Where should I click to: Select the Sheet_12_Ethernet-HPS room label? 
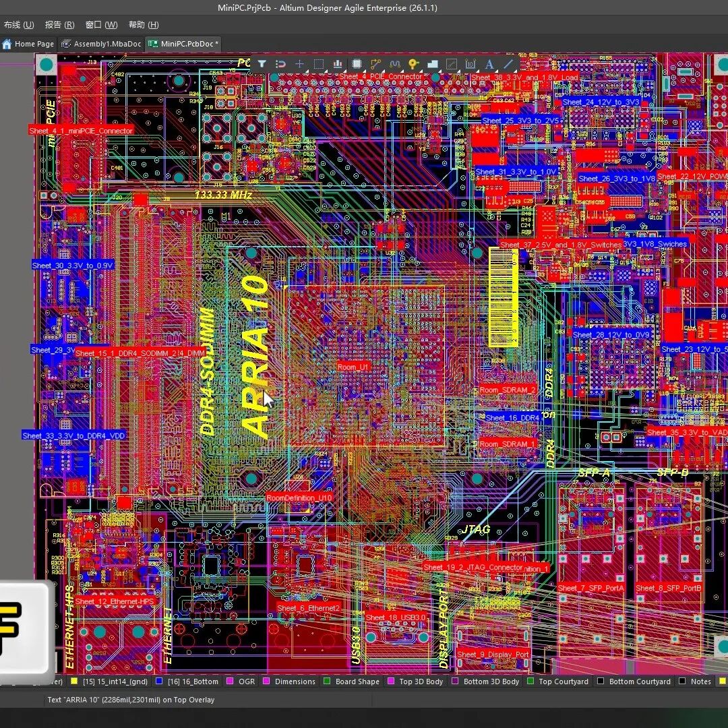[x=114, y=602]
